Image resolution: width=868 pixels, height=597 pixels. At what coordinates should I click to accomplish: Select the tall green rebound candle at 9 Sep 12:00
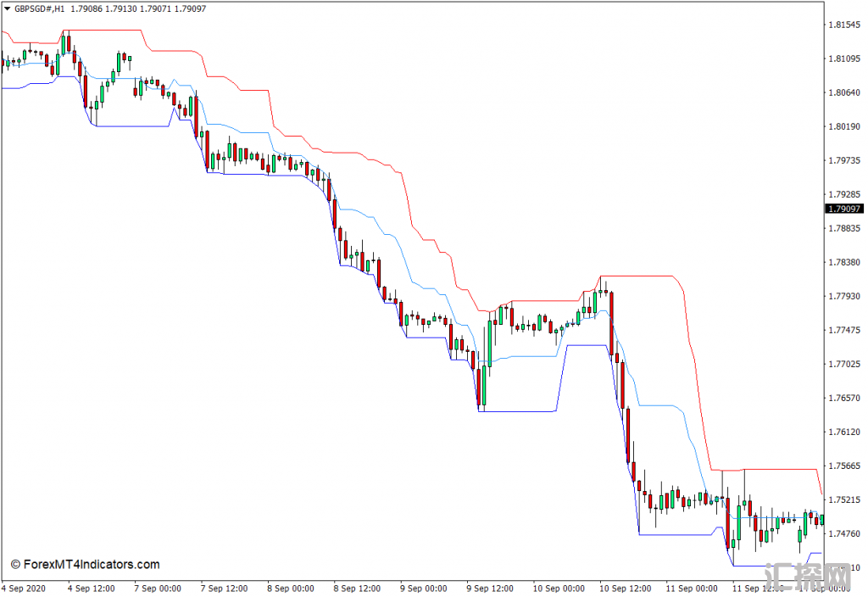click(x=488, y=343)
